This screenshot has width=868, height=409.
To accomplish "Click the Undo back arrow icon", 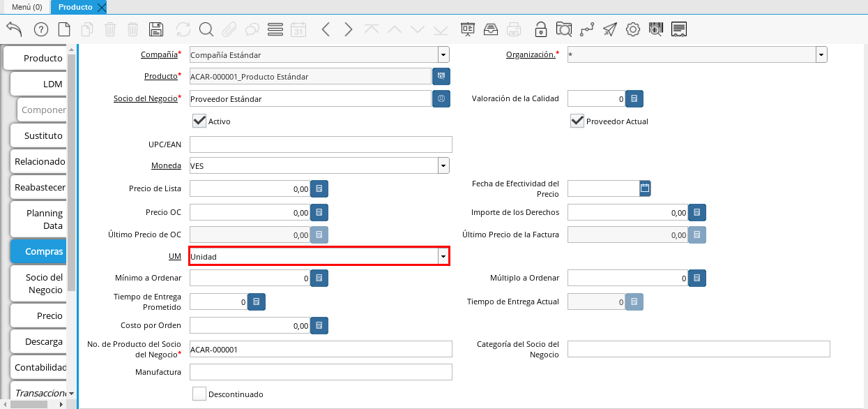I will click(15, 29).
